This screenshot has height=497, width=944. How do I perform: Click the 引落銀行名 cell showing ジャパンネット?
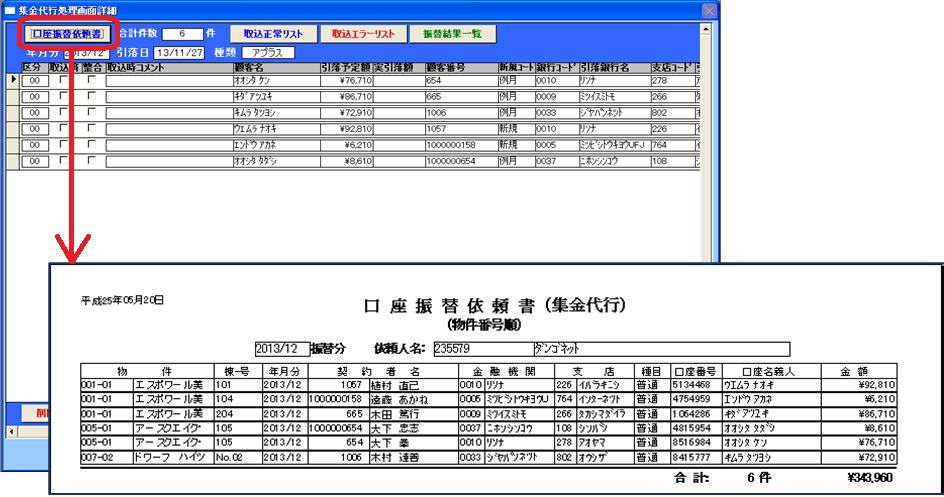pyautogui.click(x=612, y=112)
